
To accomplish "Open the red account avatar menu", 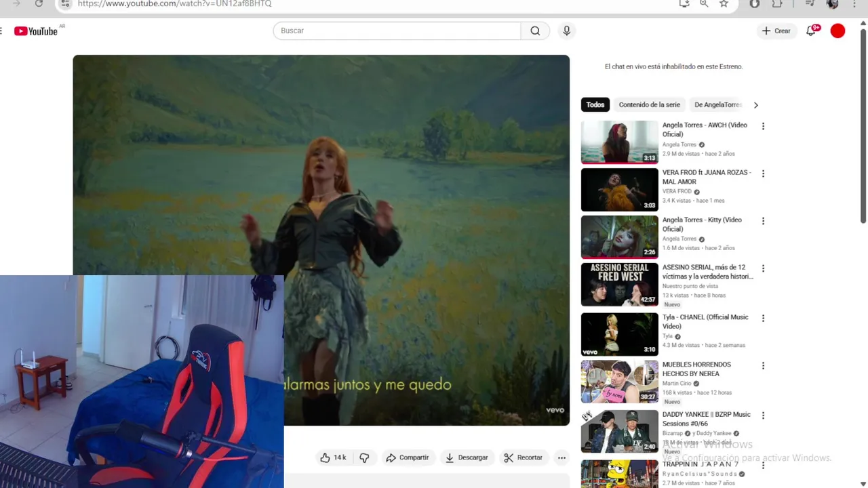I will [x=838, y=30].
